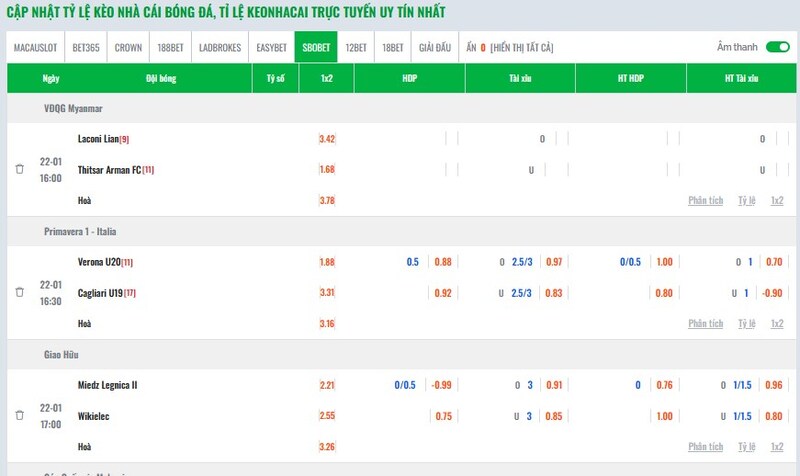Open the CROWN odds tab
This screenshot has height=476, width=800.
pyautogui.click(x=128, y=47)
